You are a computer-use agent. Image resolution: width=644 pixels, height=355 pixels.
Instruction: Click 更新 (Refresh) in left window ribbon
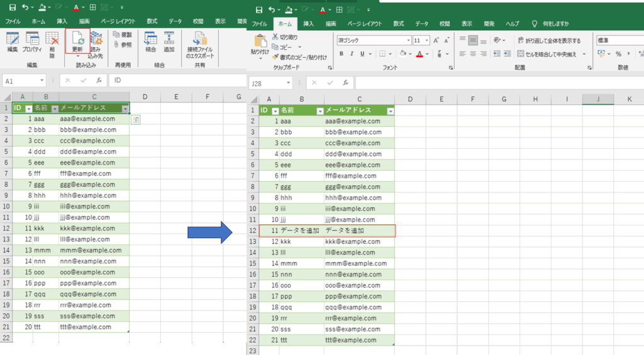(x=77, y=42)
